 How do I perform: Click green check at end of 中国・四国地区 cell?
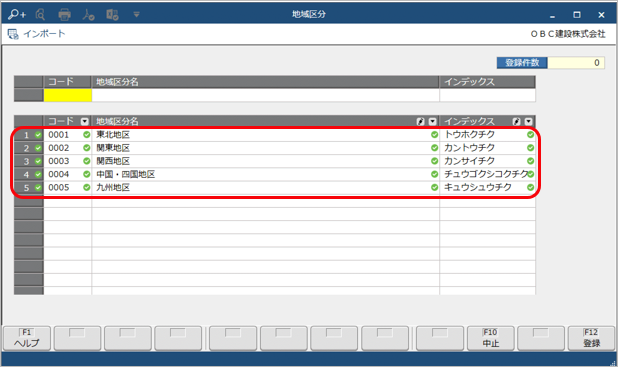point(434,174)
